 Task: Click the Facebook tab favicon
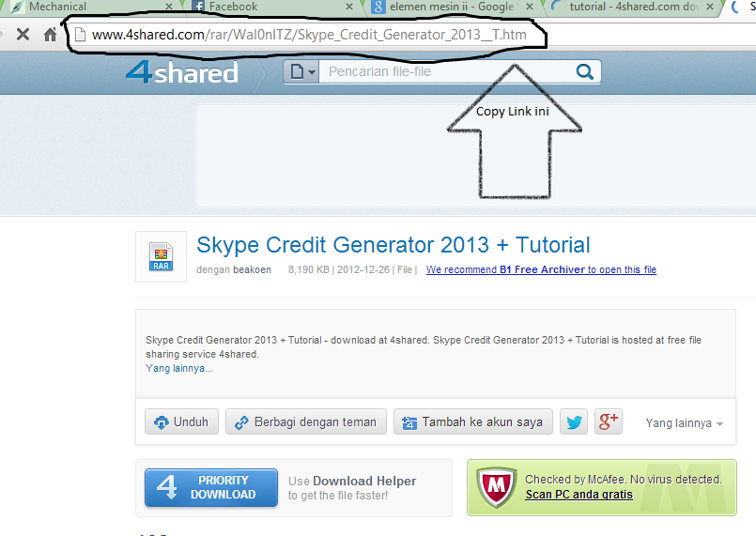click(x=197, y=7)
